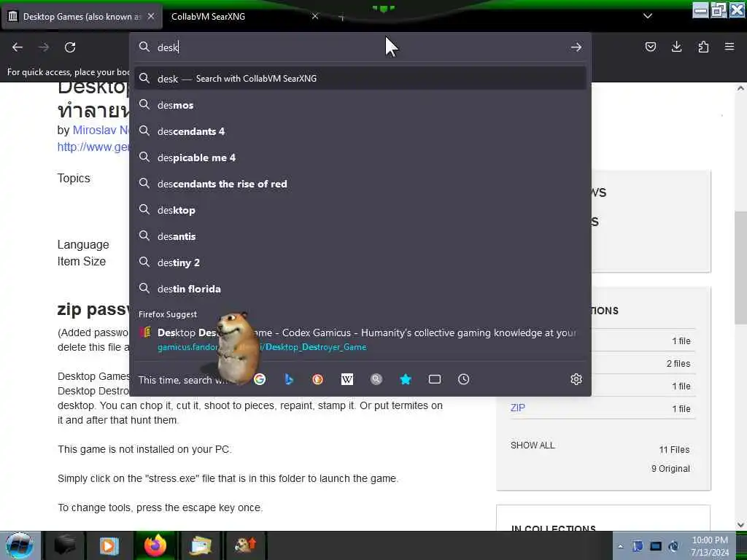Click the page vertical scrollbar thumb
Screen dimensions: 747x560
740,268
